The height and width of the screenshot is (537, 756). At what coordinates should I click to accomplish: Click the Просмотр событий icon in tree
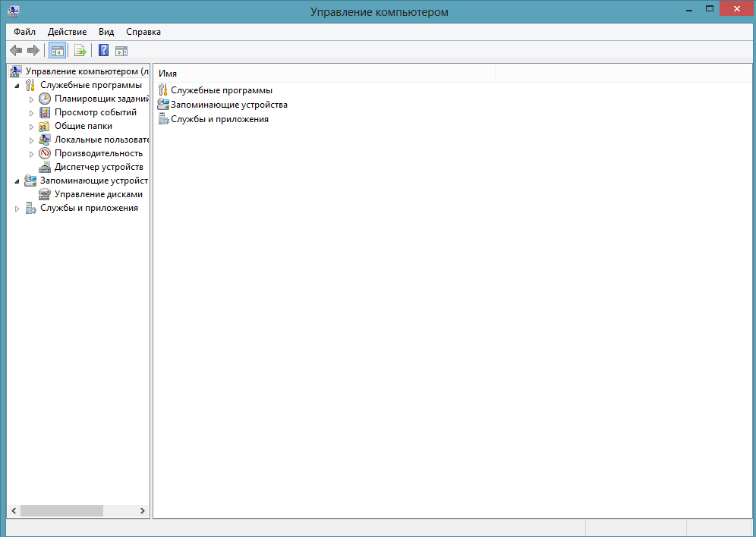pyautogui.click(x=44, y=113)
